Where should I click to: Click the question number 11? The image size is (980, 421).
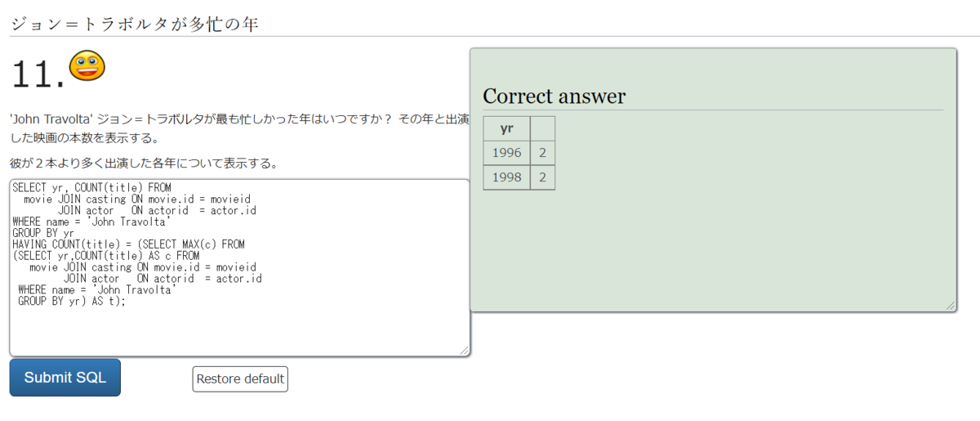[x=37, y=75]
